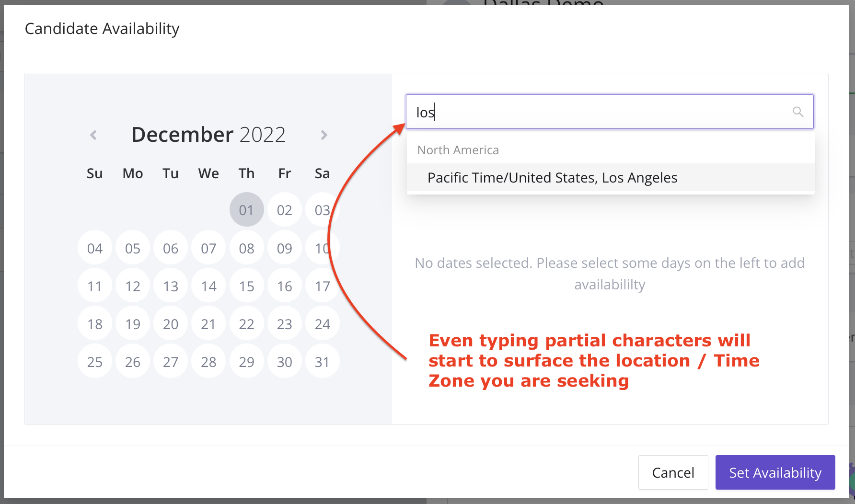Click the search magnifier icon

tap(798, 112)
